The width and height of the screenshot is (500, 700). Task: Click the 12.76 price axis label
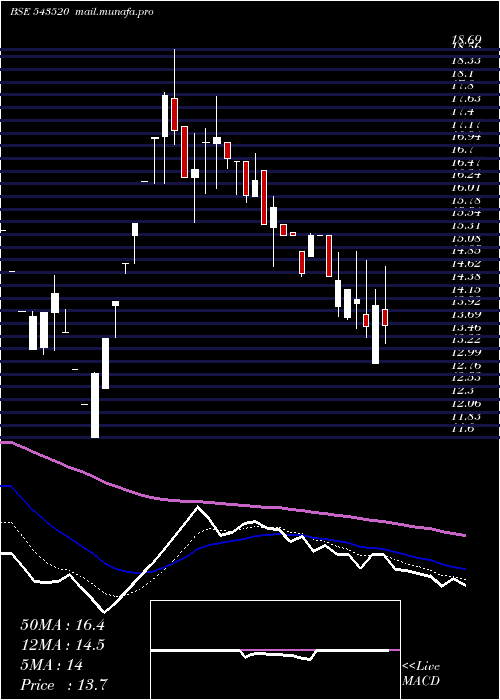click(466, 366)
